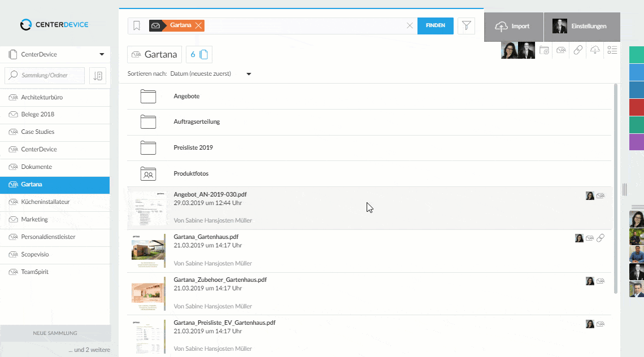
Task: Click the cloud download icon in toolbar
Action: click(595, 50)
